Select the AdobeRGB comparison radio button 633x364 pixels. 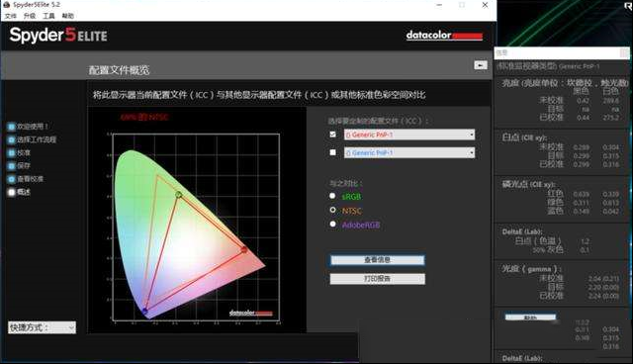click(x=332, y=224)
